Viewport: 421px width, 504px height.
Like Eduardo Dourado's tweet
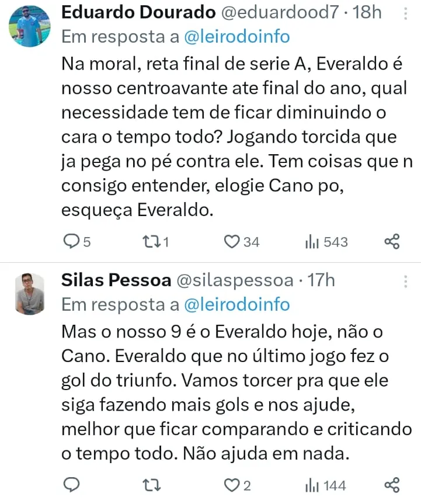[233, 242]
